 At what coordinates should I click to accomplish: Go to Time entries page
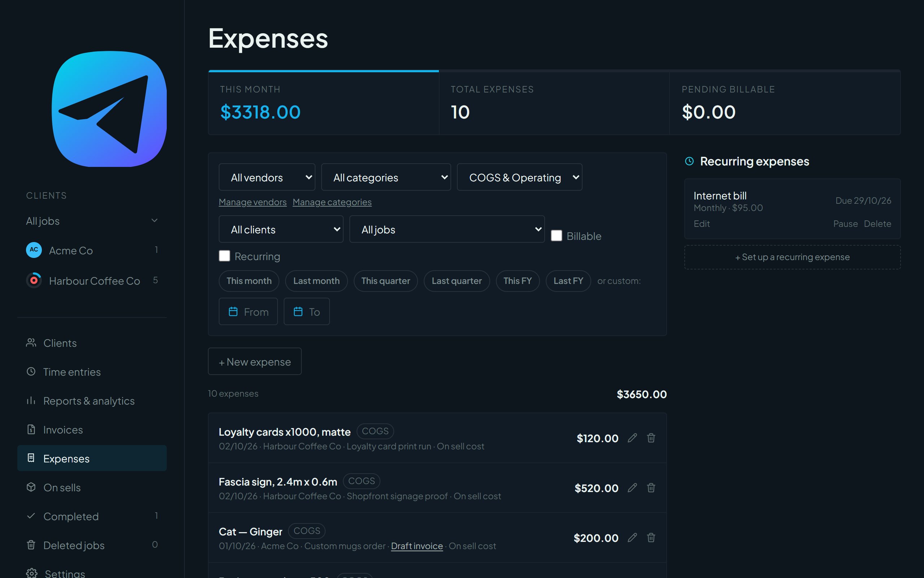point(92,372)
